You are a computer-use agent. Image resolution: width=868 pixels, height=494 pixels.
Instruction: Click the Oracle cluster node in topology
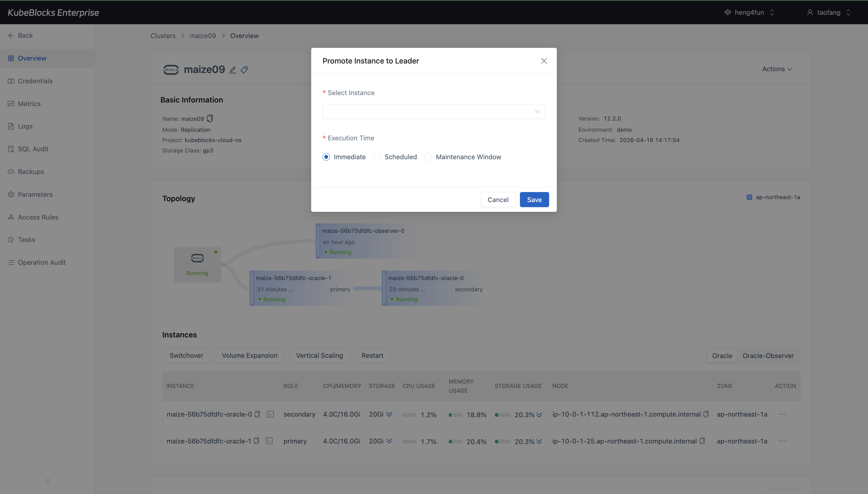click(x=197, y=265)
